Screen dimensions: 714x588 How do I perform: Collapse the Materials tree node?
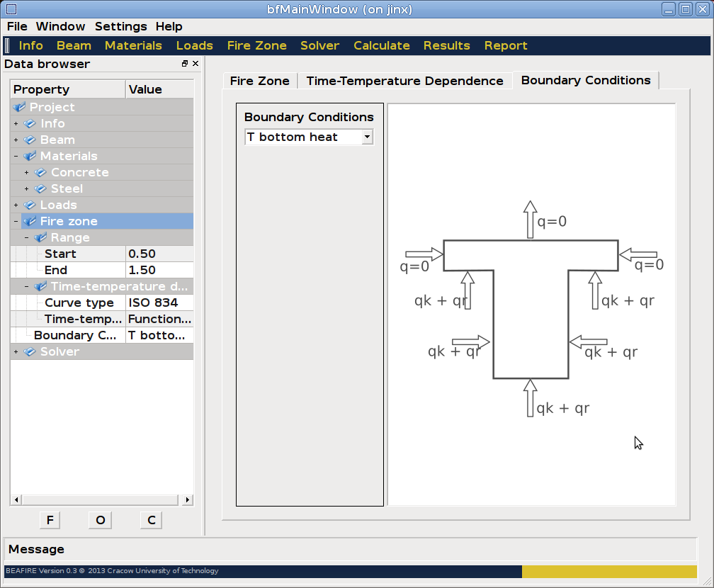(x=16, y=157)
